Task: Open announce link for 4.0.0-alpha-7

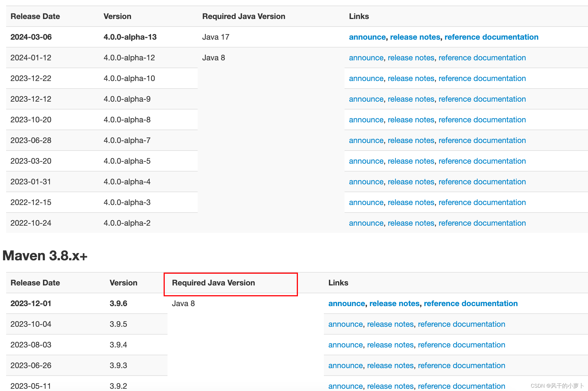Action: coord(366,140)
